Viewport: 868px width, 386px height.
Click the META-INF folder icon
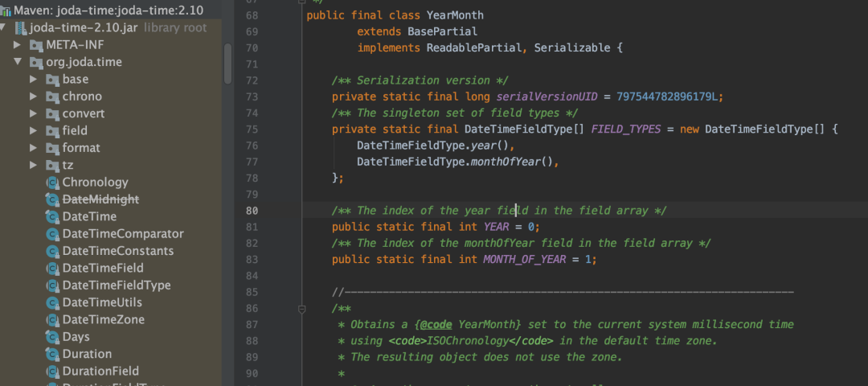(x=36, y=45)
